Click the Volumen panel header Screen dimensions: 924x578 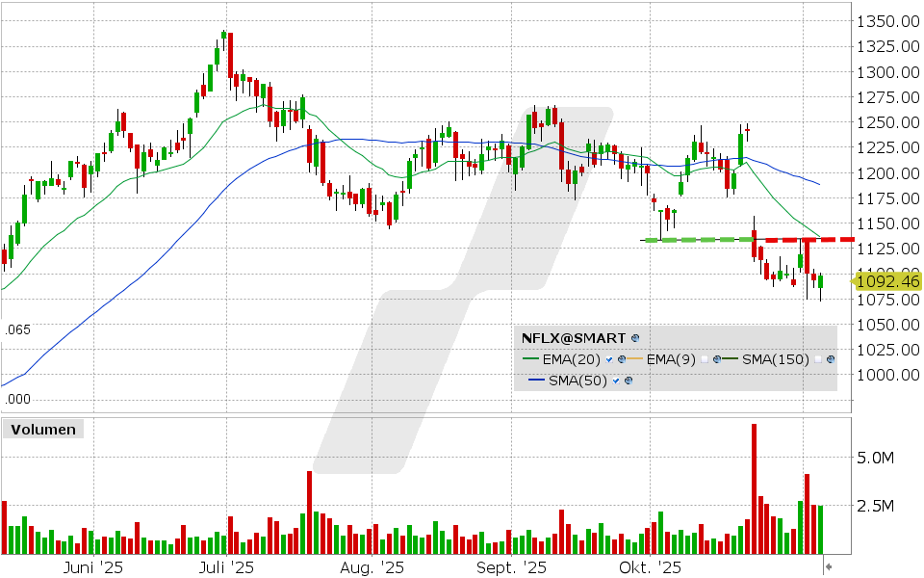click(x=42, y=430)
